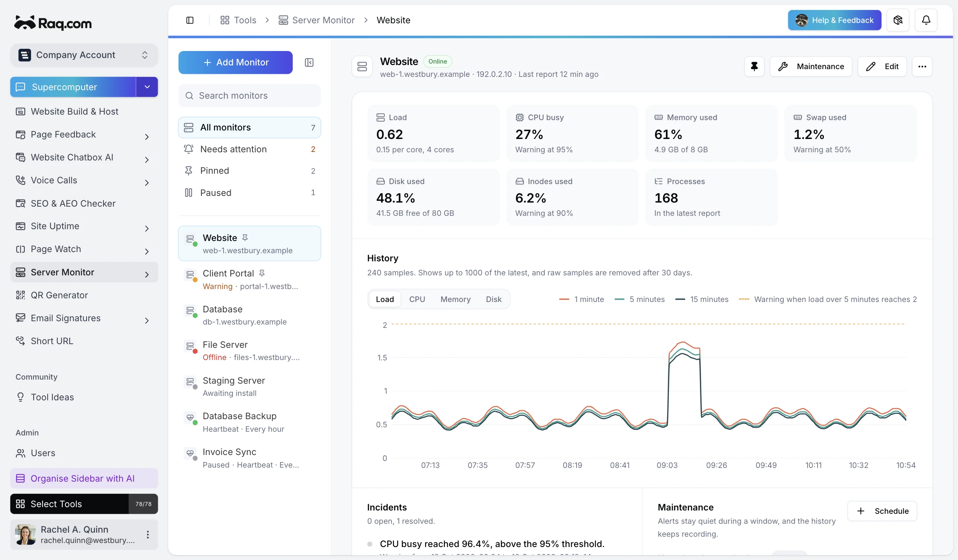Select the Client Portal monitor
958x560 pixels.
point(249,279)
